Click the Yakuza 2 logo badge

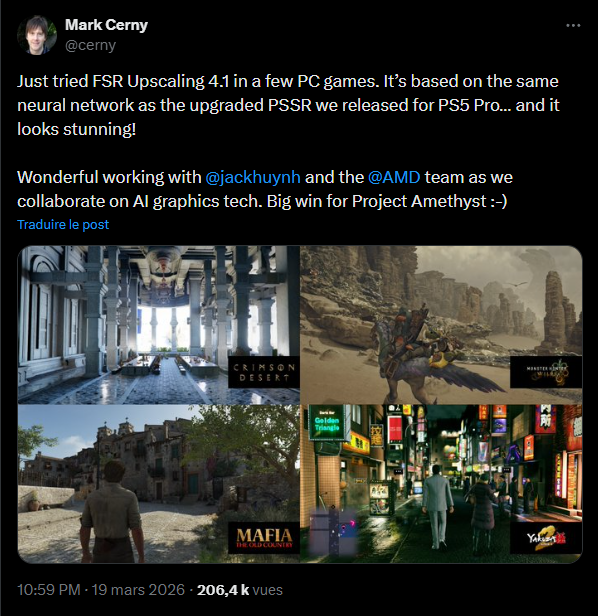pos(546,538)
